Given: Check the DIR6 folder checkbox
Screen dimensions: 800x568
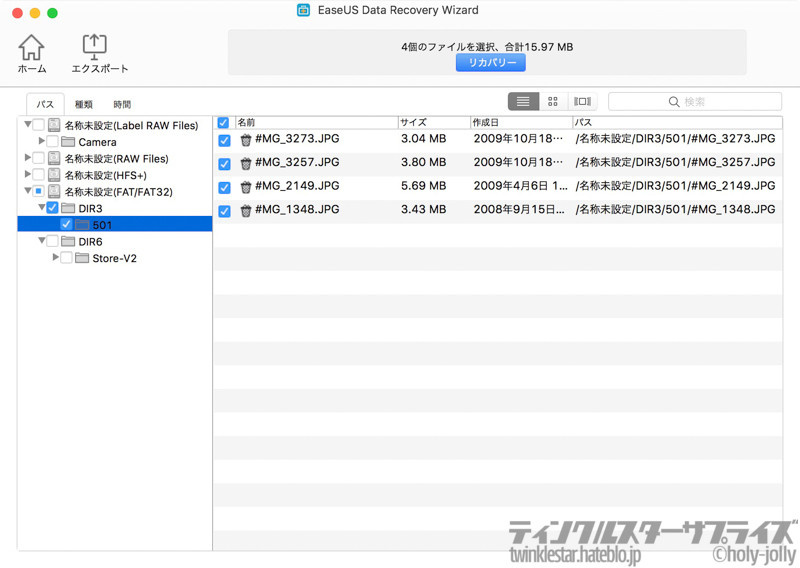Looking at the screenshot, I should (x=52, y=240).
